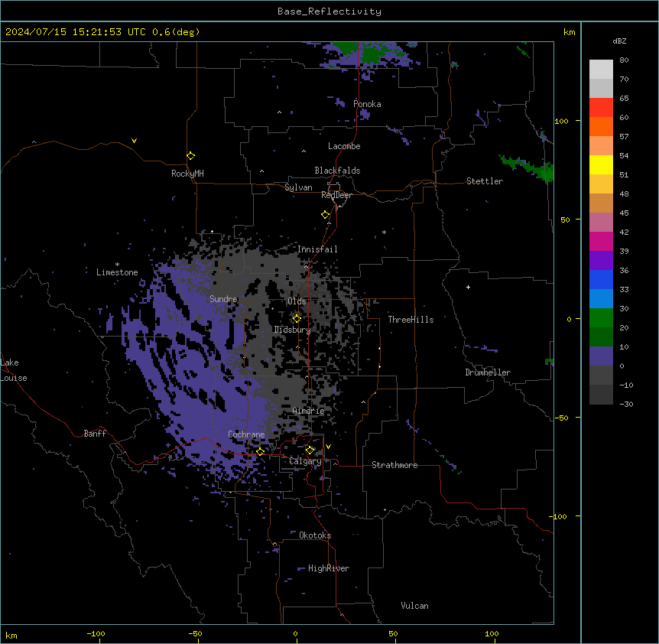Click the Calgary city label
Screen dimensions: 659x644
(x=305, y=461)
